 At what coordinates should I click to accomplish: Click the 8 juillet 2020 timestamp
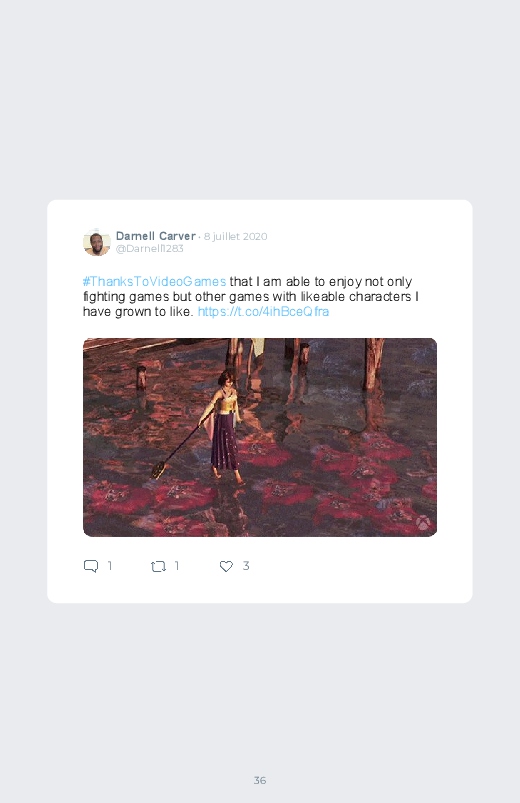click(236, 237)
